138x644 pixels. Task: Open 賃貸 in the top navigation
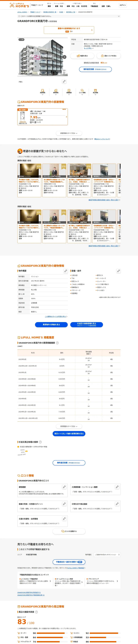(x=49, y=6)
